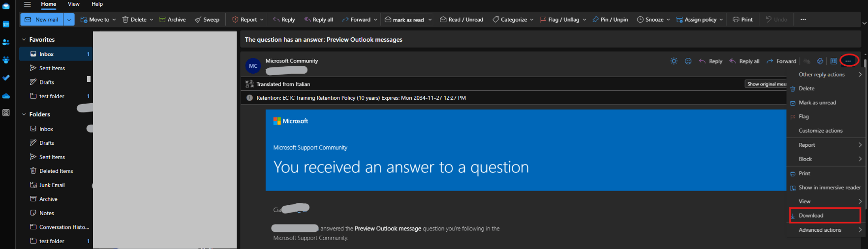Open the People app in left rail

point(6,42)
